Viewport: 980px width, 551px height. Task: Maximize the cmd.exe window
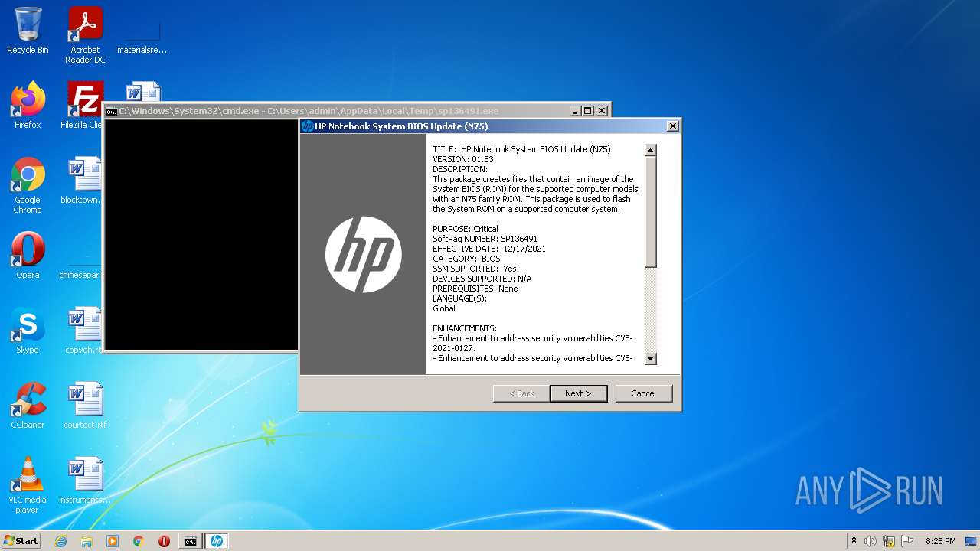pos(588,111)
